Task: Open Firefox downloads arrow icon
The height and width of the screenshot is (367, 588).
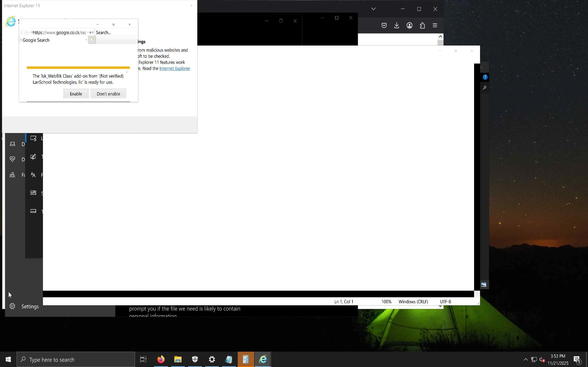Action: coord(396,25)
